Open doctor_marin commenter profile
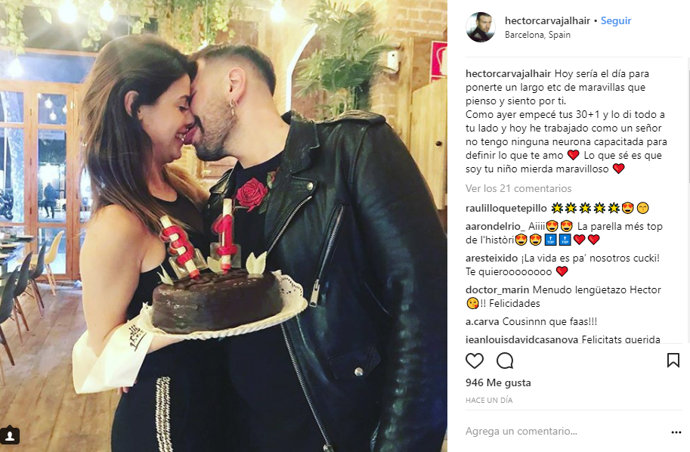The height and width of the screenshot is (452, 690). (497, 290)
